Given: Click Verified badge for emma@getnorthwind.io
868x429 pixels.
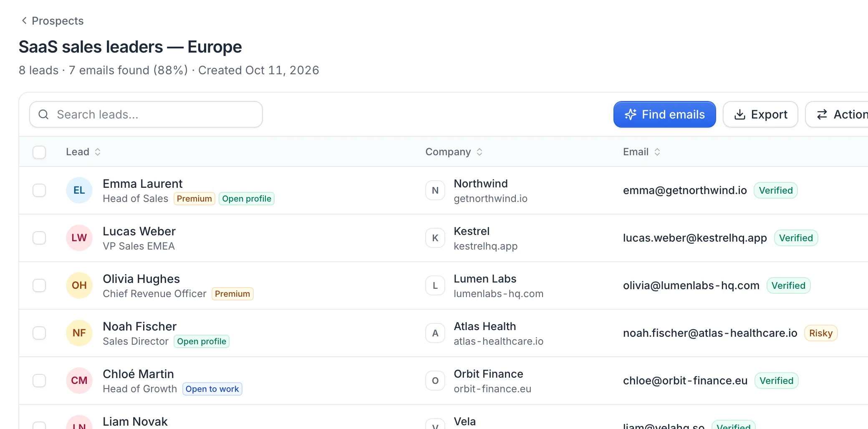Looking at the screenshot, I should (x=776, y=190).
